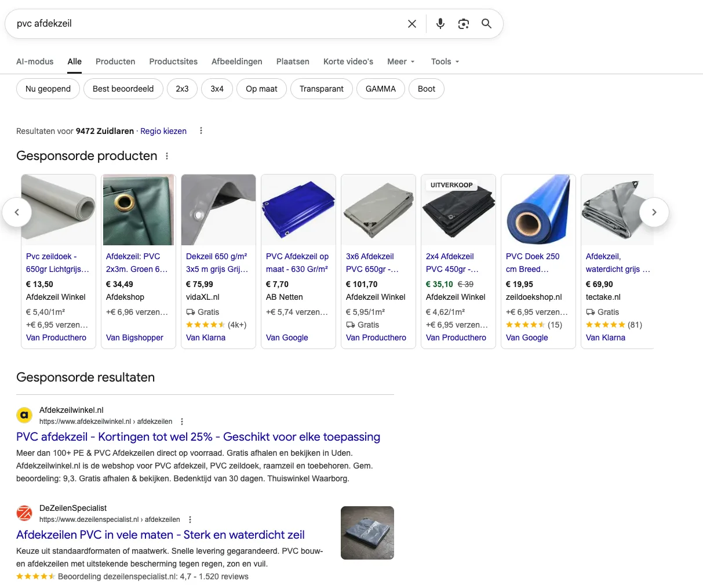This screenshot has height=588, width=703.
Task: Open ad options for Afdekzeilwinkel.nl result
Action: pyautogui.click(x=182, y=422)
